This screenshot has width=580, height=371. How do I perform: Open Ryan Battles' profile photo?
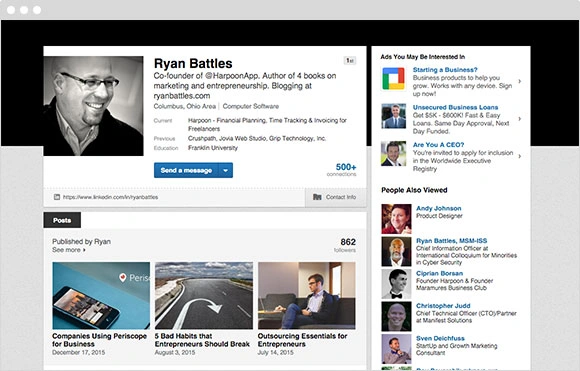(x=93, y=106)
